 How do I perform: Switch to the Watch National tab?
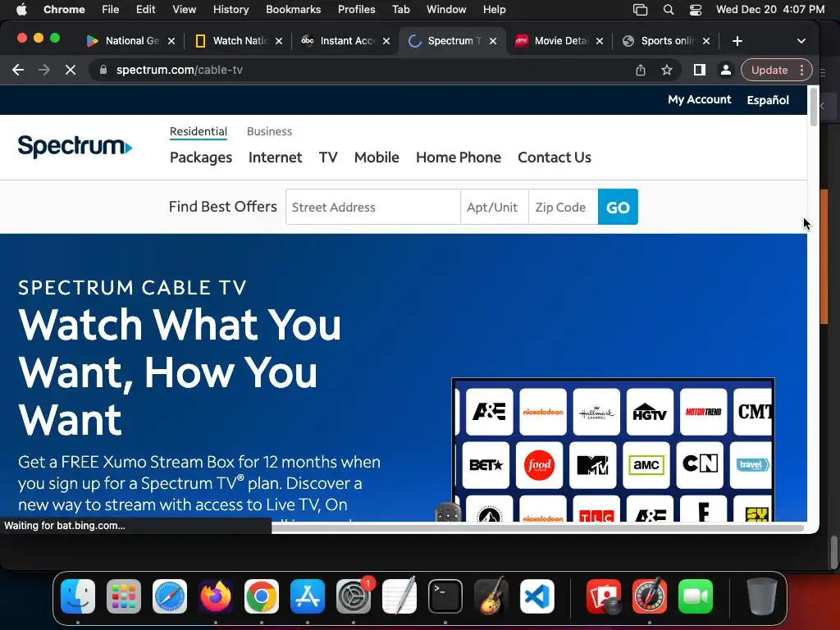239,41
